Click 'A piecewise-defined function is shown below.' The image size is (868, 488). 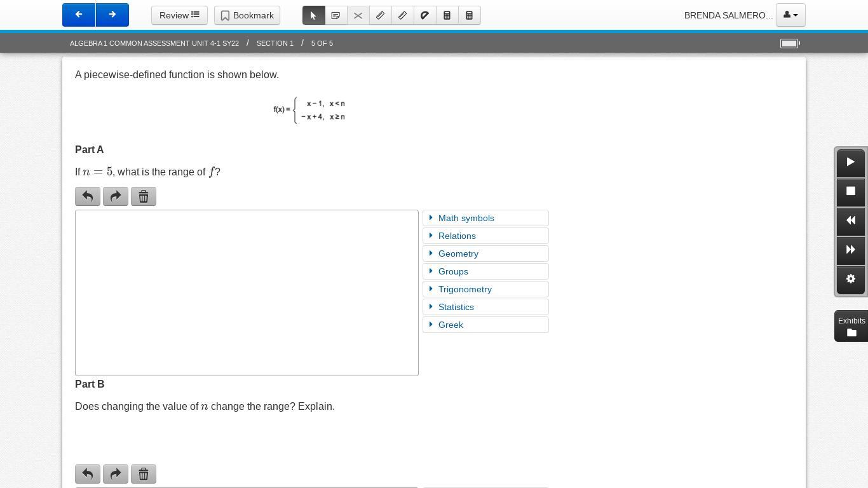(177, 75)
